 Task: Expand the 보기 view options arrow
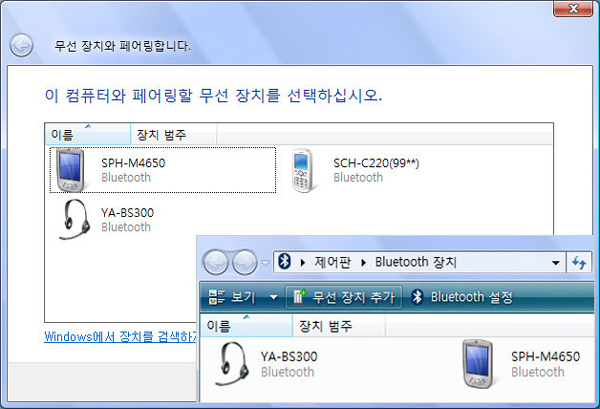(x=274, y=297)
